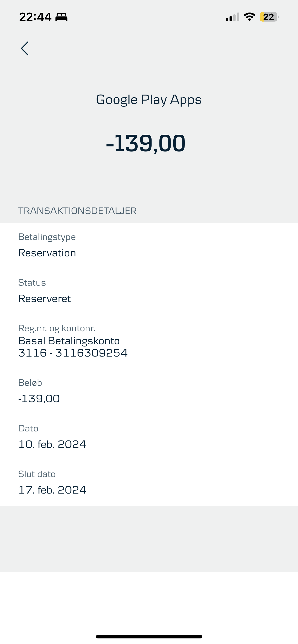Viewport: 298px width, 644px height.
Task: Tap the large -139,00 amount heading
Action: click(146, 143)
